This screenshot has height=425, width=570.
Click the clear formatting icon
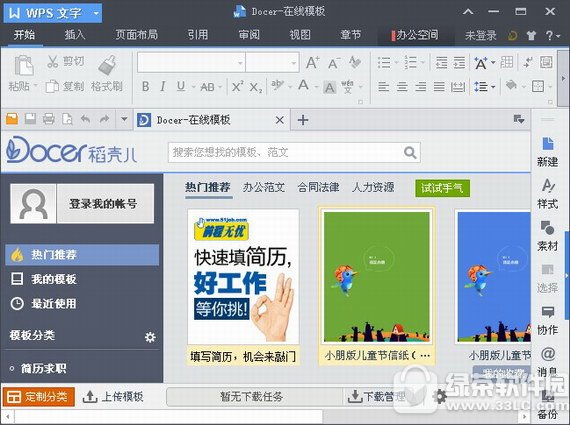tap(354, 62)
